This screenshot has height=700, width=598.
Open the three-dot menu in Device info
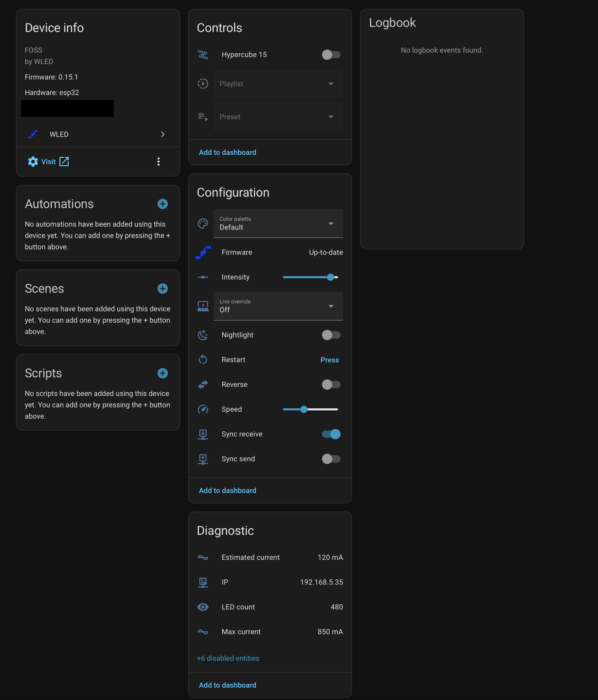pyautogui.click(x=158, y=162)
